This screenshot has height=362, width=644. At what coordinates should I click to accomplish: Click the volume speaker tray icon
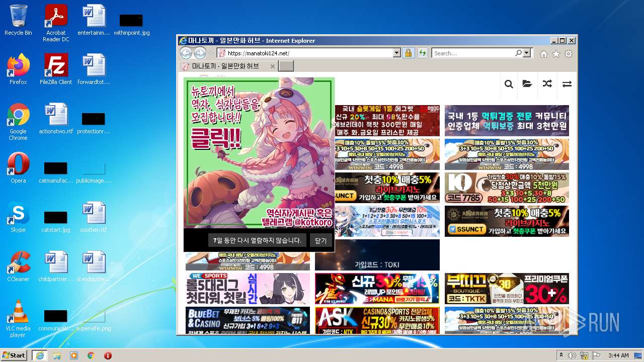(572, 355)
